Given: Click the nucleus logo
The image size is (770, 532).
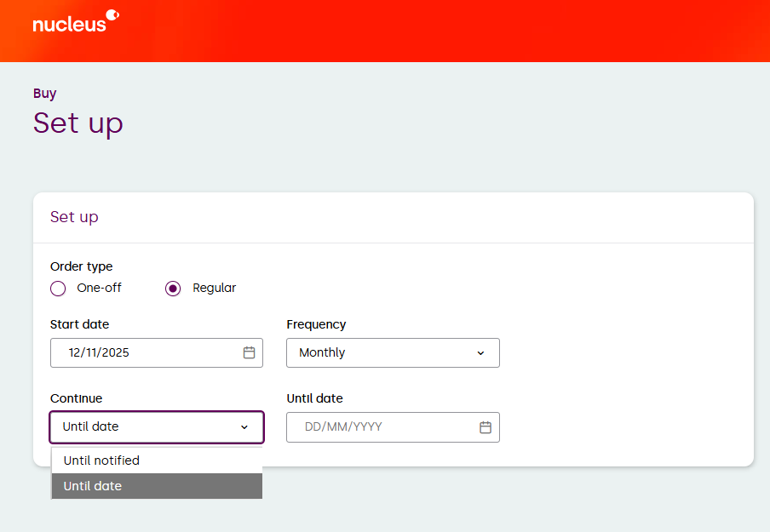Looking at the screenshot, I should (75, 21).
